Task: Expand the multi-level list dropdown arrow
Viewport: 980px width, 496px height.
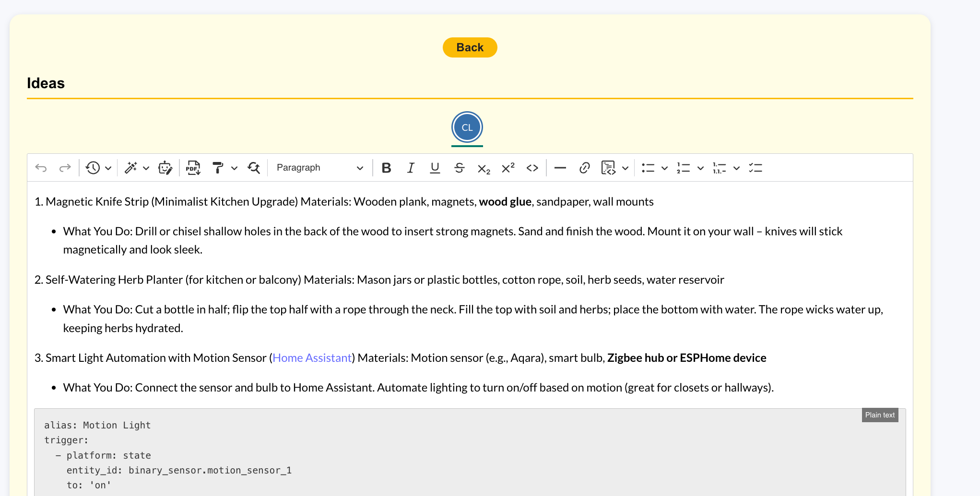Action: click(736, 168)
